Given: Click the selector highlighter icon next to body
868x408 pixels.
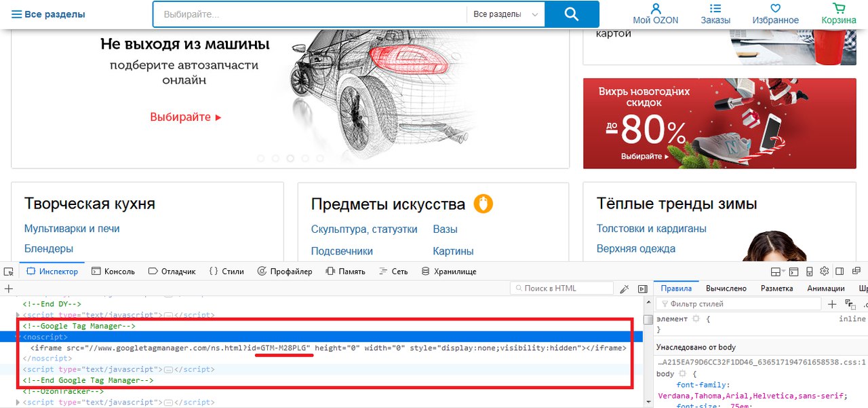Looking at the screenshot, I should 682,374.
